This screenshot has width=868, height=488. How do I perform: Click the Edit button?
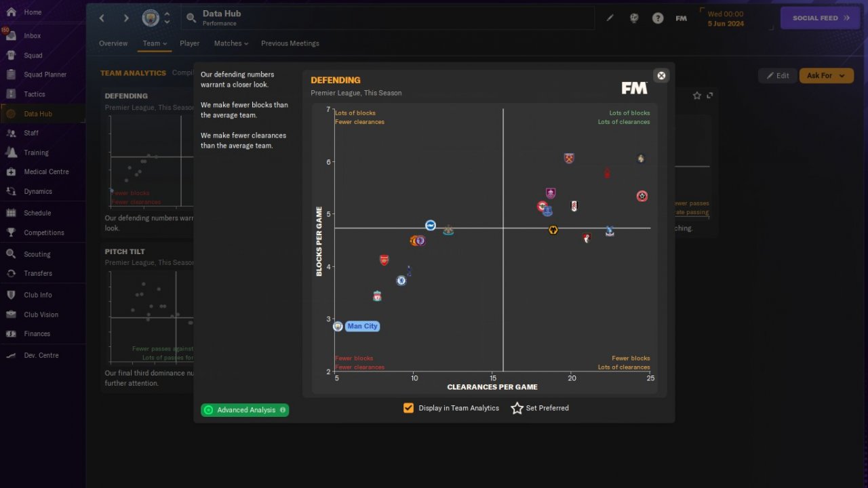click(x=777, y=76)
